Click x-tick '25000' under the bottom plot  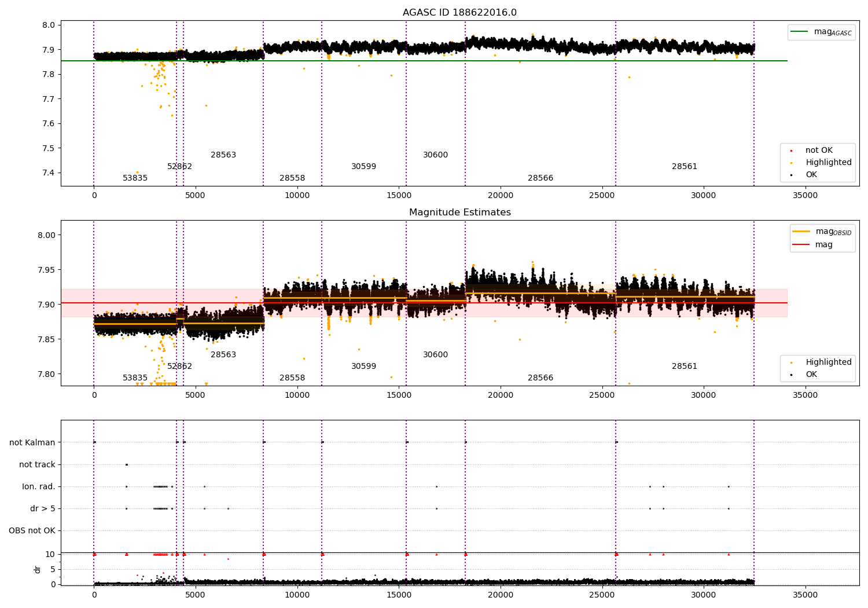(x=602, y=595)
